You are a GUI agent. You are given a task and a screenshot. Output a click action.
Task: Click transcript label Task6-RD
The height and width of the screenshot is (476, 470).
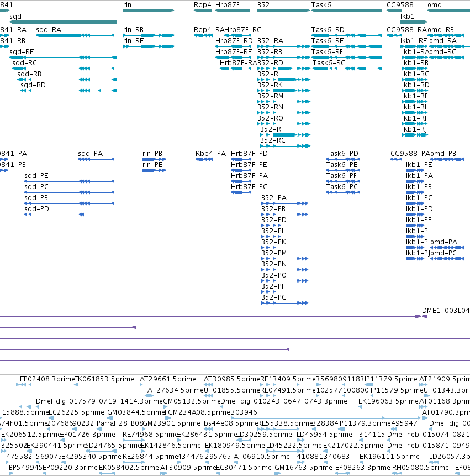point(328,30)
